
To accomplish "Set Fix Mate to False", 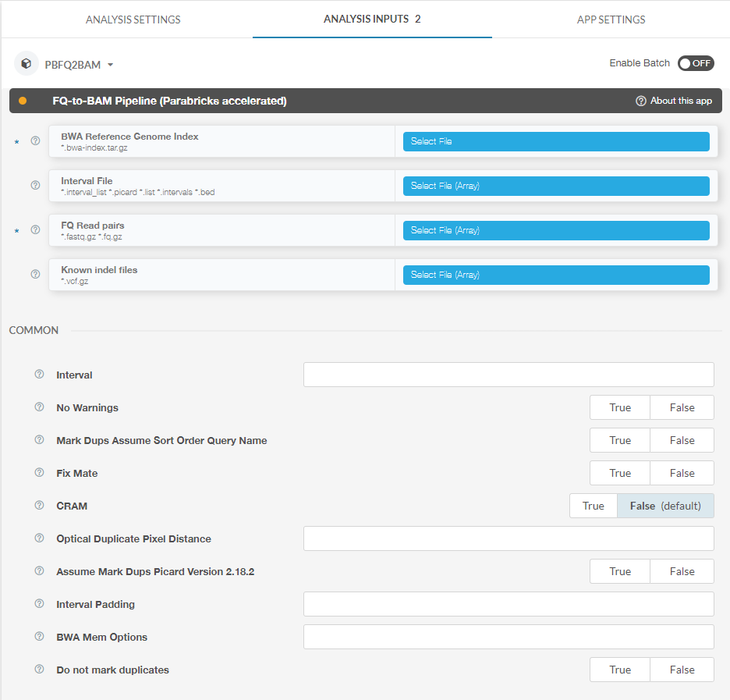I will click(x=682, y=473).
